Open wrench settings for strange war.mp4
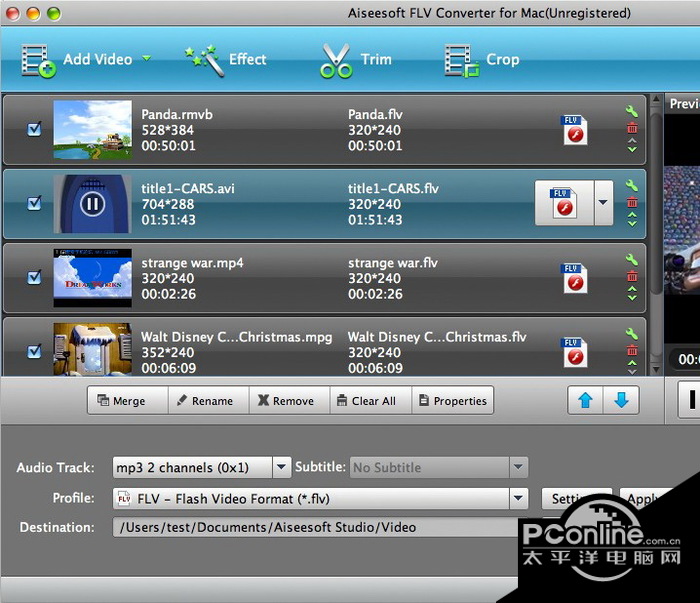This screenshot has height=603, width=700. pos(632,259)
